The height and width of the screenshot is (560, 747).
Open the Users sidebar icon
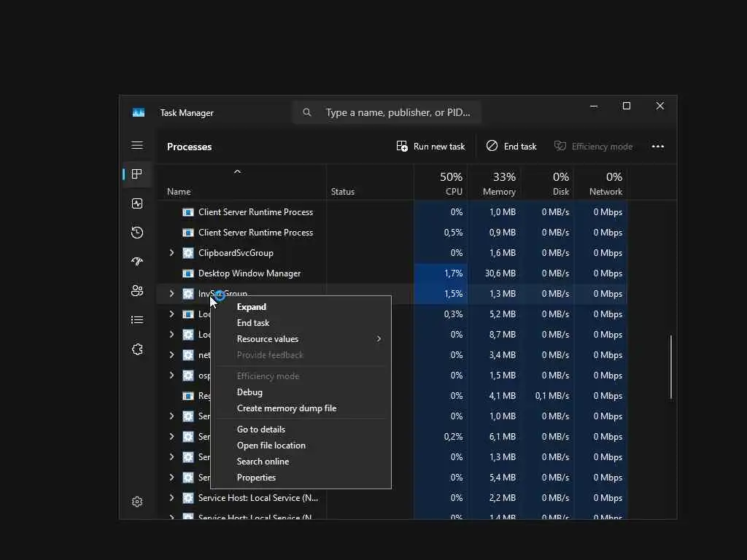tap(137, 290)
